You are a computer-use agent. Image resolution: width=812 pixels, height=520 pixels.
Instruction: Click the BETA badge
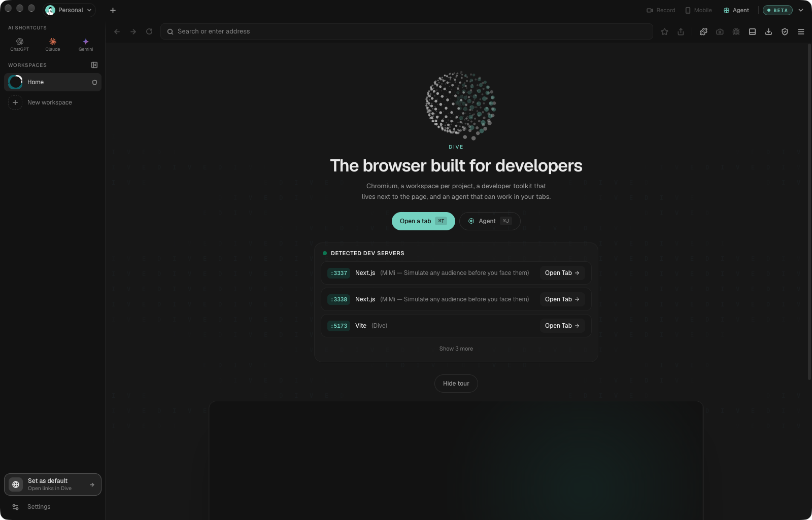point(777,10)
